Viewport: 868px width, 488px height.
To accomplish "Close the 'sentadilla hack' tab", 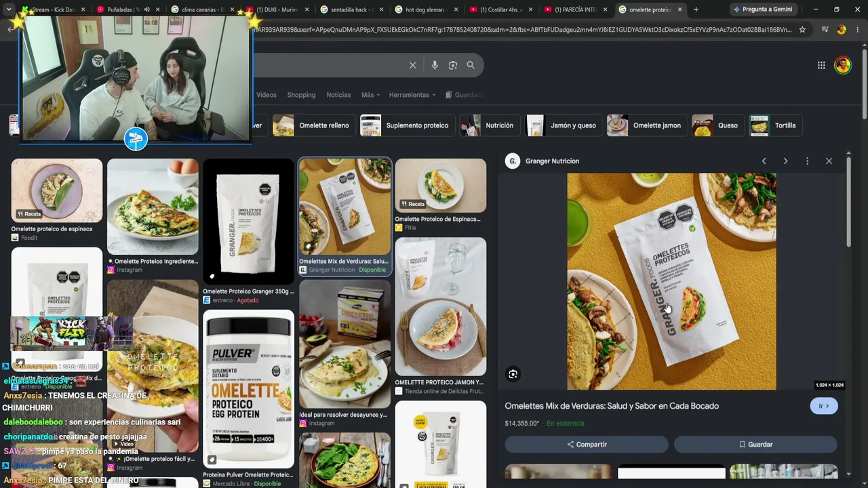I will (381, 9).
